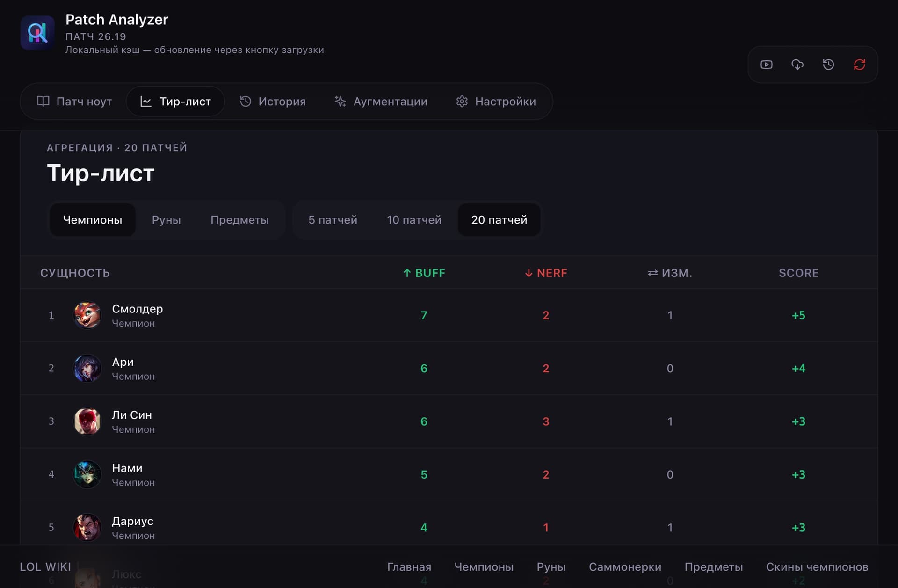
Task: Sort by the NERF column header
Action: pos(546,273)
